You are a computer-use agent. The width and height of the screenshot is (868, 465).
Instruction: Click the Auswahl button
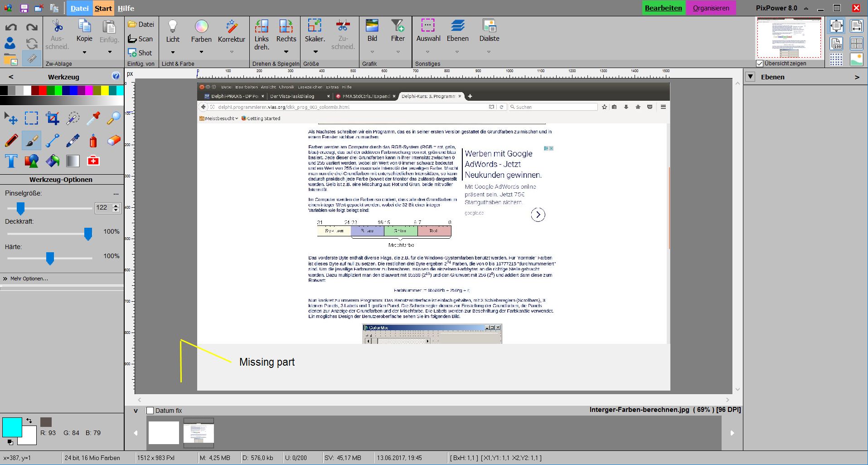pyautogui.click(x=428, y=31)
